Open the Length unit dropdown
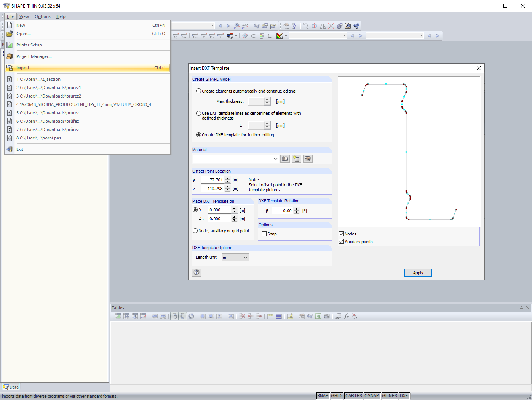This screenshot has height=400, width=532. click(246, 257)
